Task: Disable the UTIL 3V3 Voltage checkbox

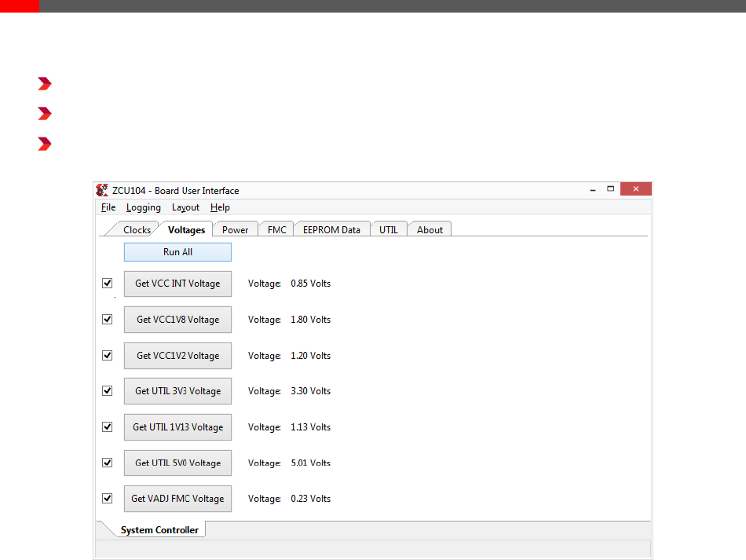Action: tap(108, 391)
